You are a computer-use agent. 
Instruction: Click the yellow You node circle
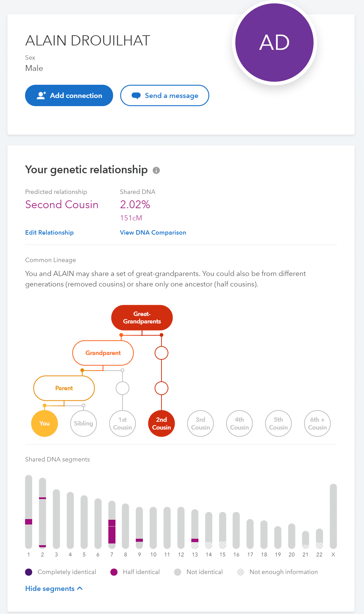[44, 423]
